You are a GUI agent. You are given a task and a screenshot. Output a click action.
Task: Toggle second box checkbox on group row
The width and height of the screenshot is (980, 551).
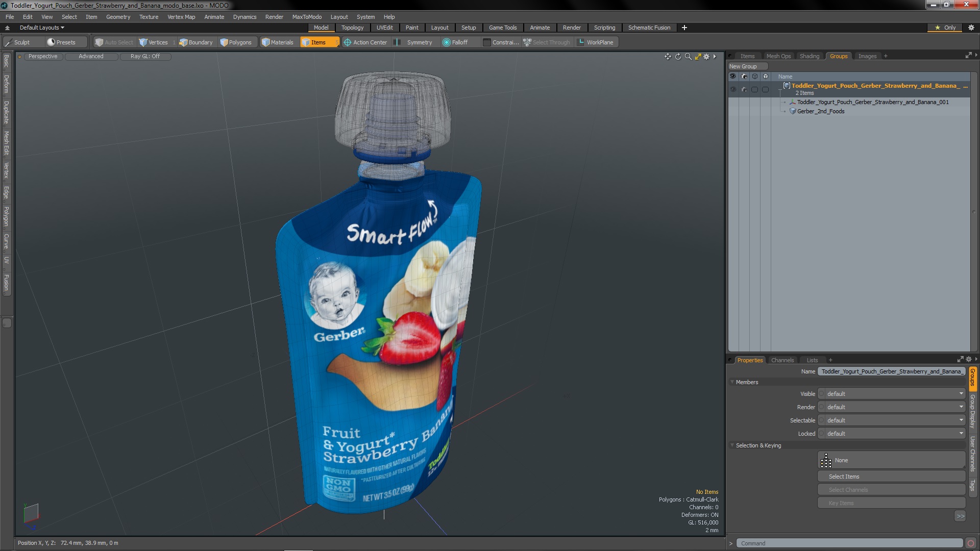point(765,89)
